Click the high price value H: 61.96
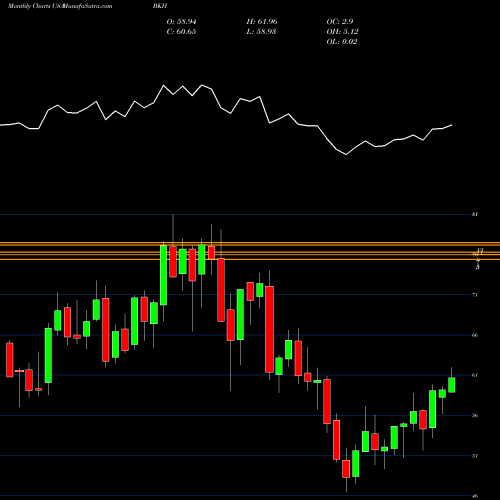This screenshot has width=500, height=500. coord(262,21)
